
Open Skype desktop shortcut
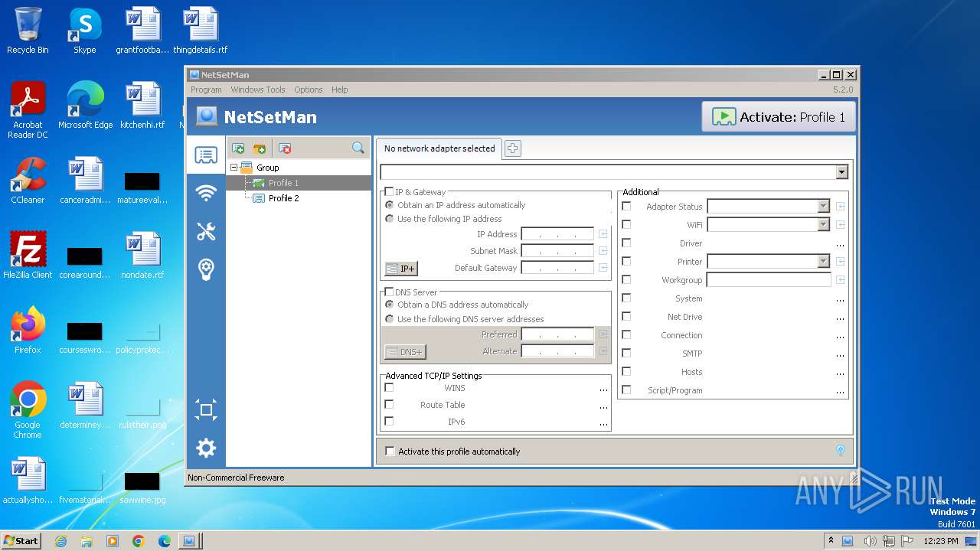(84, 31)
